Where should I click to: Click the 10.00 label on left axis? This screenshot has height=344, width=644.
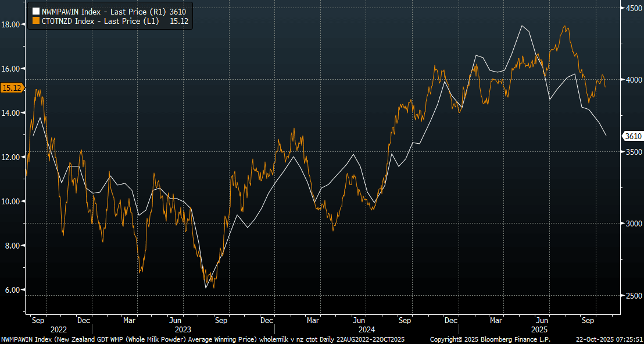(12, 201)
